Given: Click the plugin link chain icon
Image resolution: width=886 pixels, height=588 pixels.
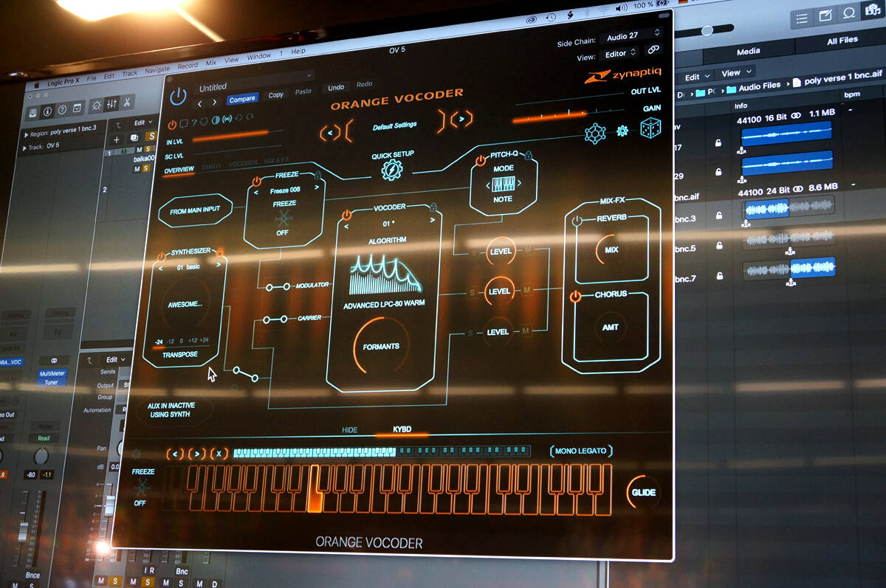Looking at the screenshot, I should click(653, 50).
